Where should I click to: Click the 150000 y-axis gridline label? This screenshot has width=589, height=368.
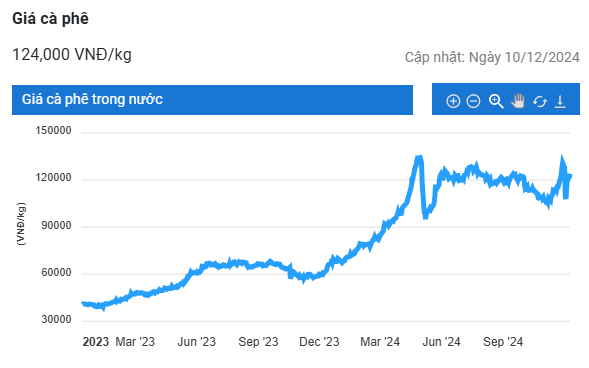tap(53, 130)
